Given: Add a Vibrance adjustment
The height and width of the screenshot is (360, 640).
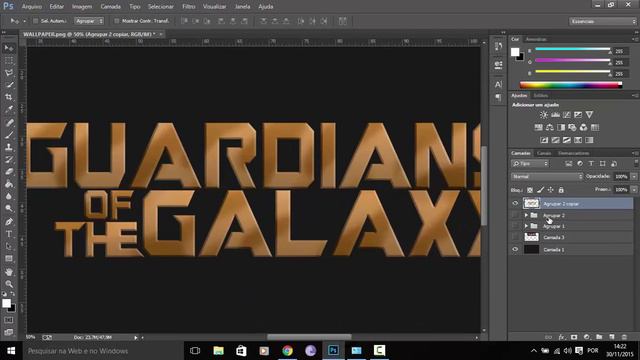Looking at the screenshot, I should click(x=589, y=115).
